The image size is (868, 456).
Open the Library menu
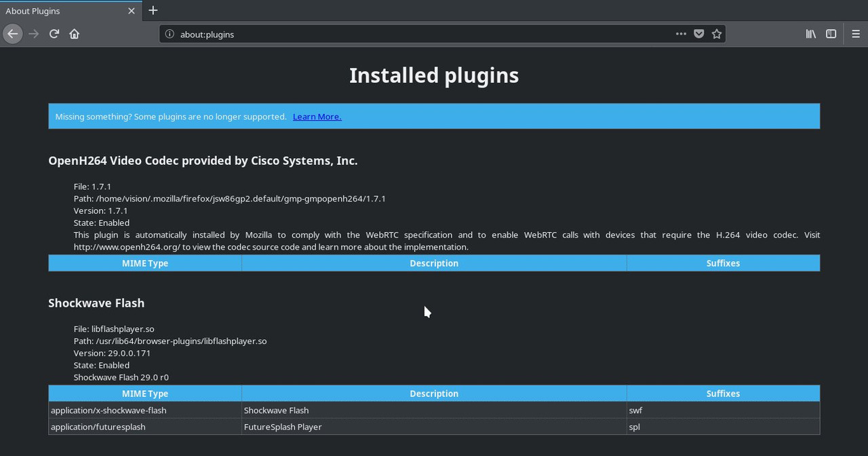810,34
